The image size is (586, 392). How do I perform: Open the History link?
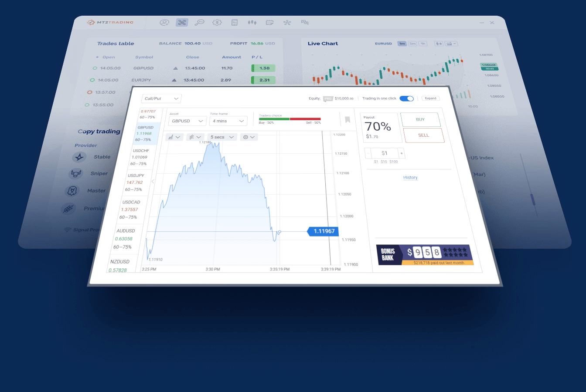tap(410, 177)
